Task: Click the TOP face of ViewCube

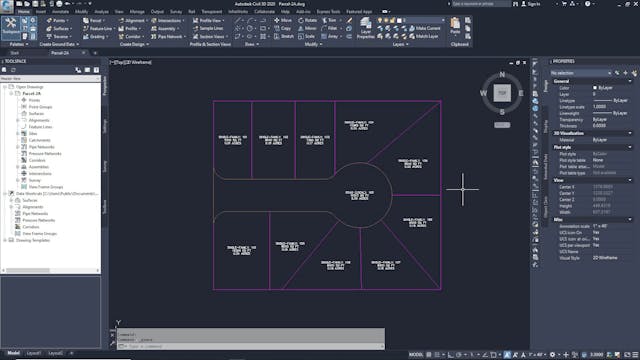Action: [502, 93]
